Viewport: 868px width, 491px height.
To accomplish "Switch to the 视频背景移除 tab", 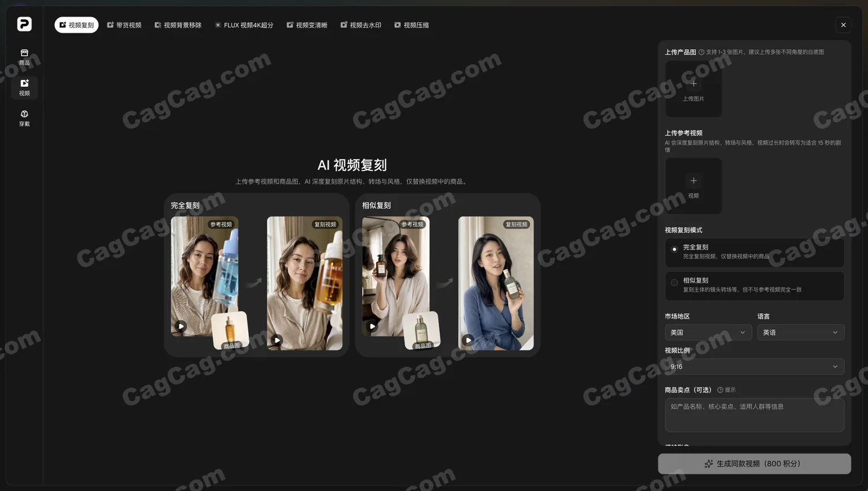I will (x=178, y=25).
